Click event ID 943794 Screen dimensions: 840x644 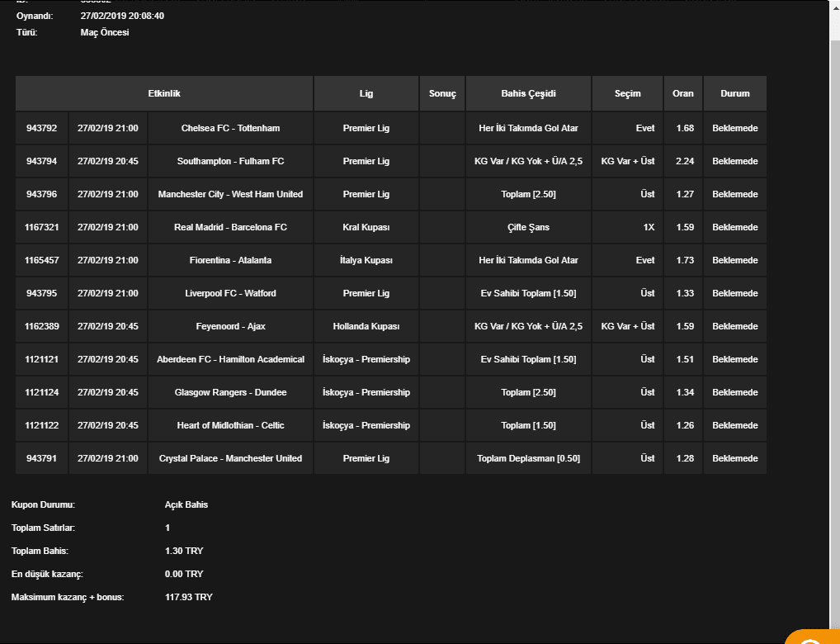(x=42, y=161)
